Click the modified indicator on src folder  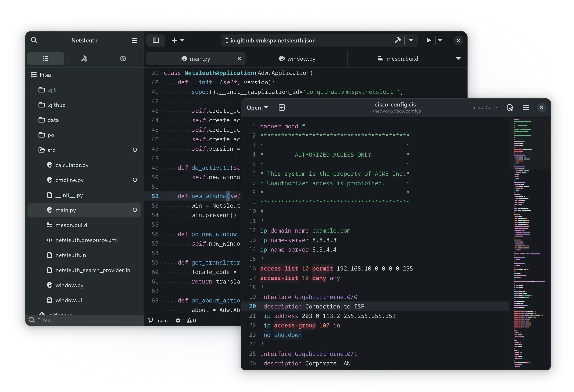coord(135,150)
